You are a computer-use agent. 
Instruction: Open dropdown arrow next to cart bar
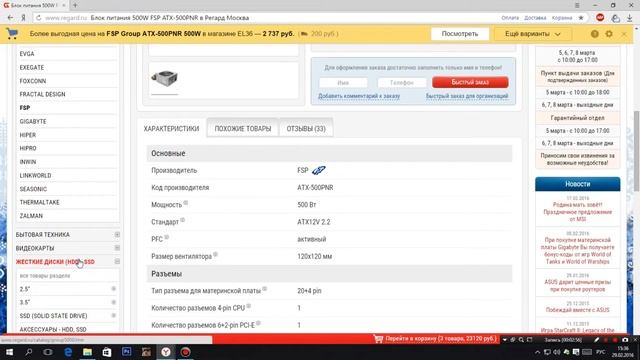coord(504,340)
